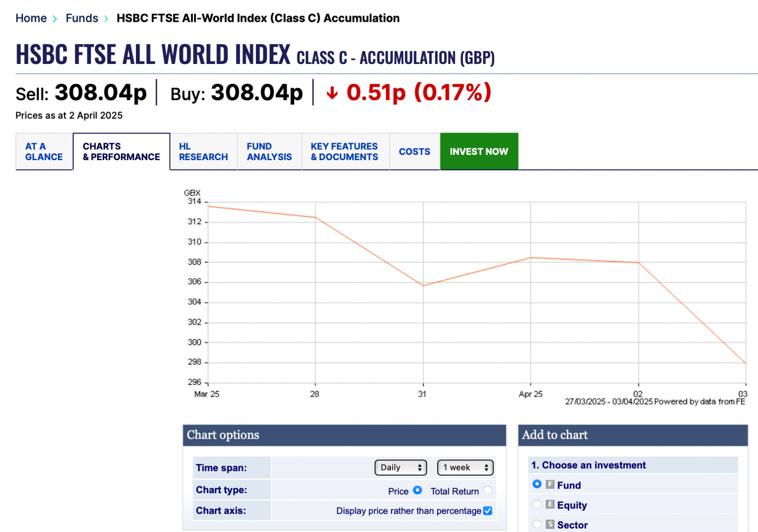This screenshot has width=758, height=532.
Task: Click the Fund 'F' icon
Action: tap(550, 484)
